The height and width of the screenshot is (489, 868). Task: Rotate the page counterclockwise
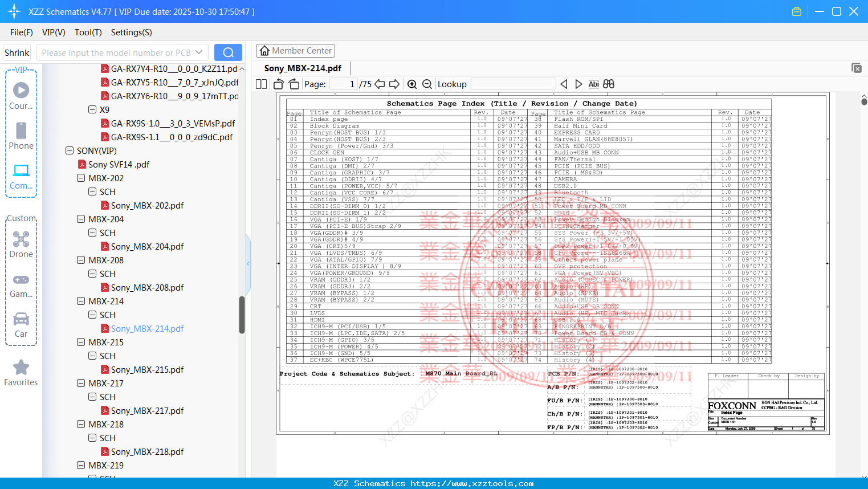click(279, 84)
